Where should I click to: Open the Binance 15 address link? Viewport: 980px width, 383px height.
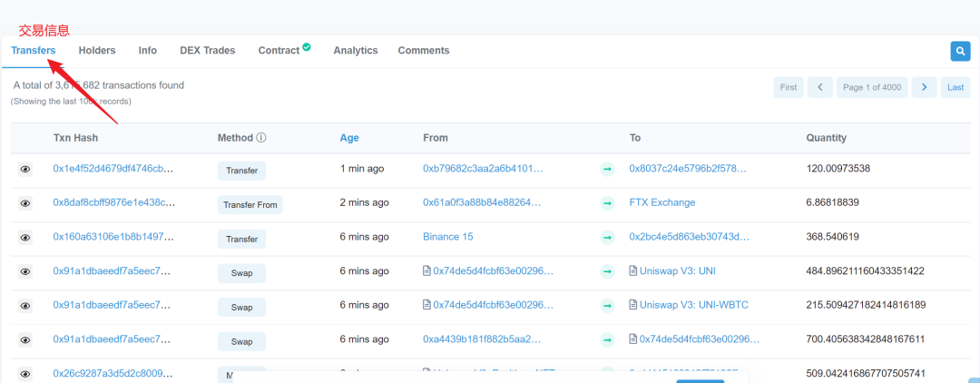[448, 237]
